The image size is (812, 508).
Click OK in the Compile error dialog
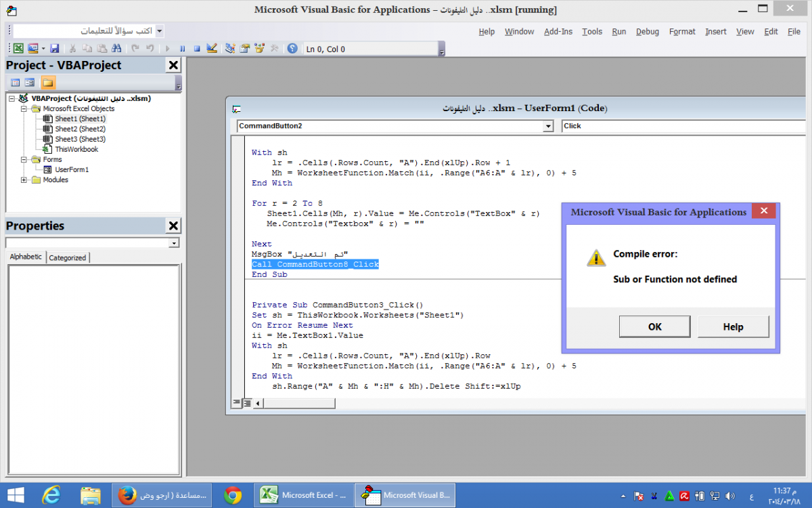(x=655, y=326)
